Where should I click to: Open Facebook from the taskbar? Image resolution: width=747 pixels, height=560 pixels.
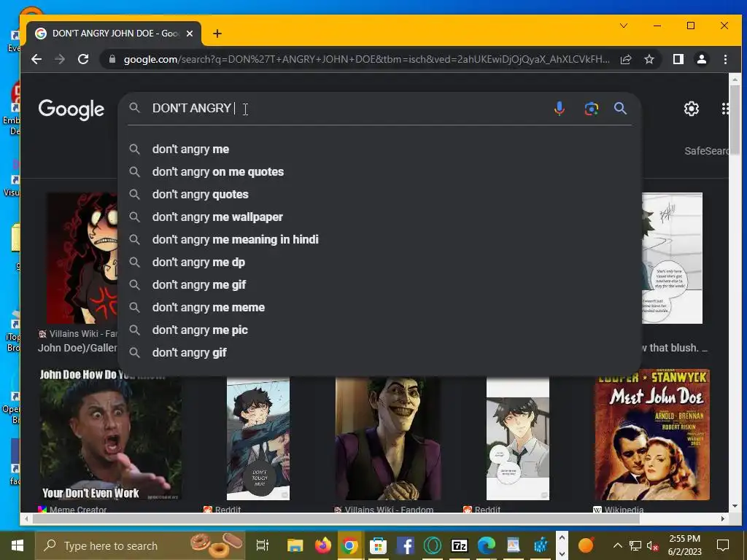(x=405, y=545)
